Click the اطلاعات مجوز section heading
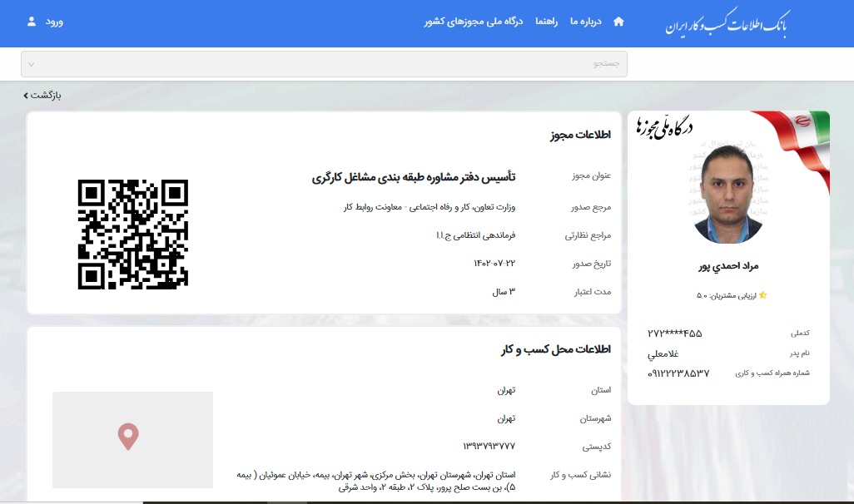Image resolution: width=854 pixels, height=504 pixels. [x=580, y=135]
